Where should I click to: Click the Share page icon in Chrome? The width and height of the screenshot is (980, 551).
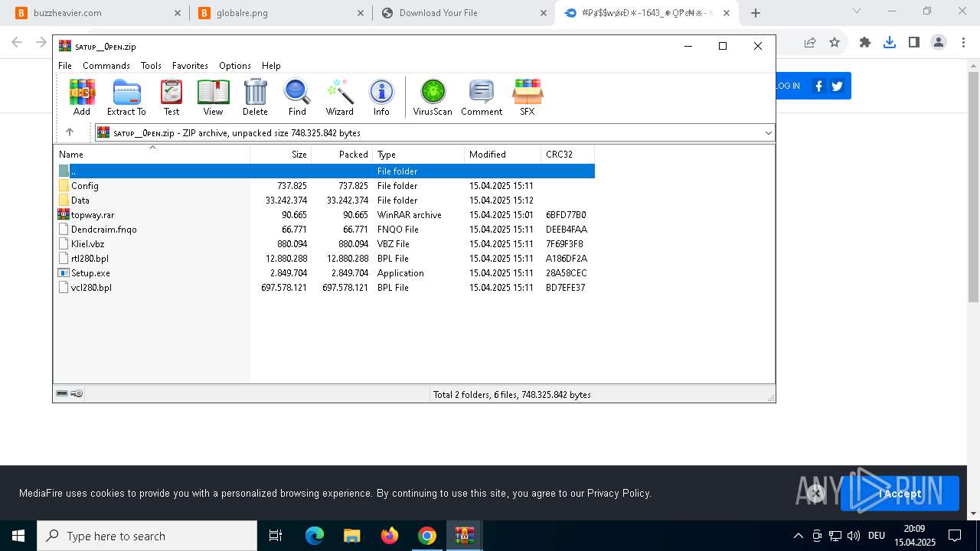810,42
